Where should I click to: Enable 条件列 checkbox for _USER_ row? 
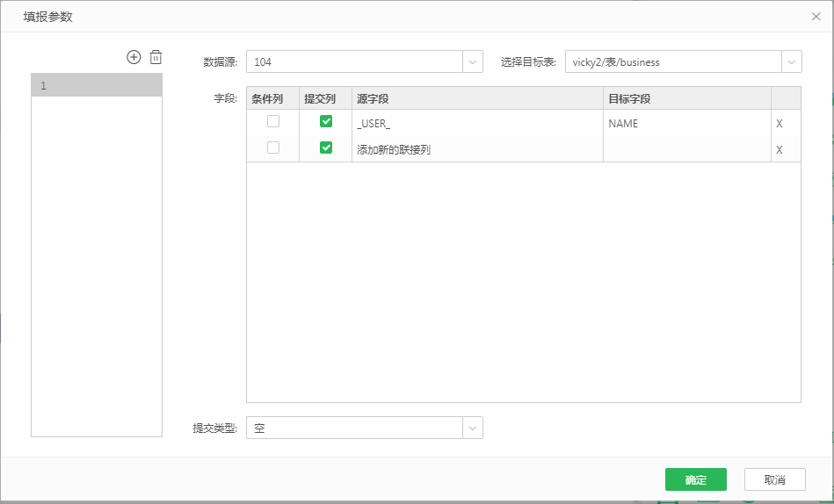point(272,122)
